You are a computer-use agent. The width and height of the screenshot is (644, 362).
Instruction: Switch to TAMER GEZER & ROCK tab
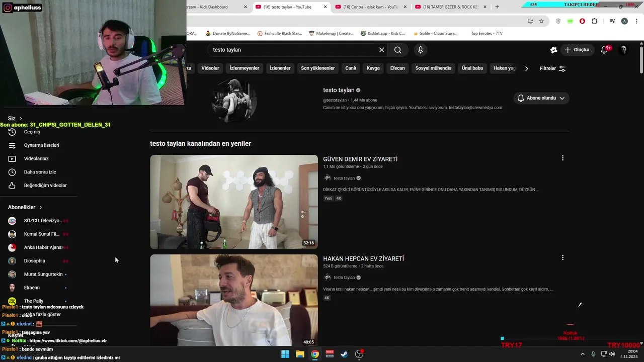point(450,7)
